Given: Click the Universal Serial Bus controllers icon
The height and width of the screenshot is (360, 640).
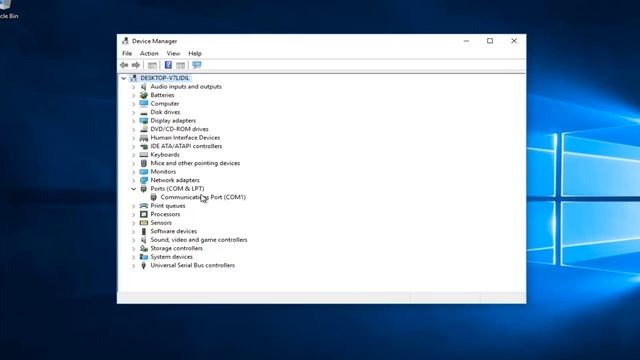Looking at the screenshot, I should (144, 265).
